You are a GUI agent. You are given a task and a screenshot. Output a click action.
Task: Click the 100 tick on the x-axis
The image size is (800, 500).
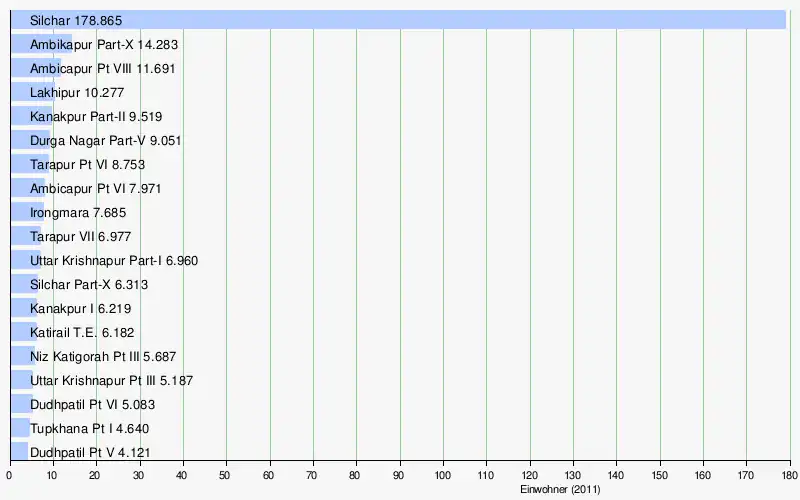[x=443, y=477]
